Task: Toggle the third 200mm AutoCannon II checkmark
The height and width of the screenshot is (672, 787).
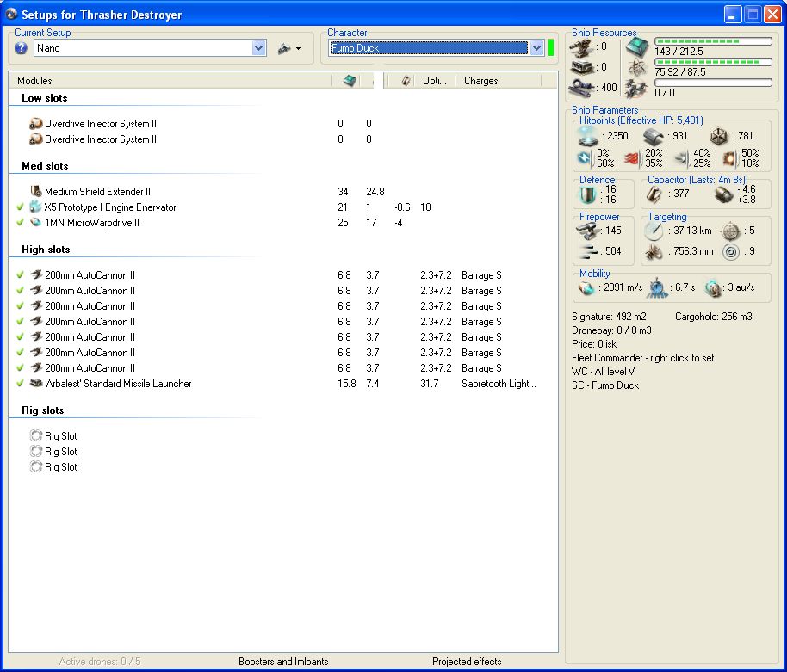Action: (20, 306)
